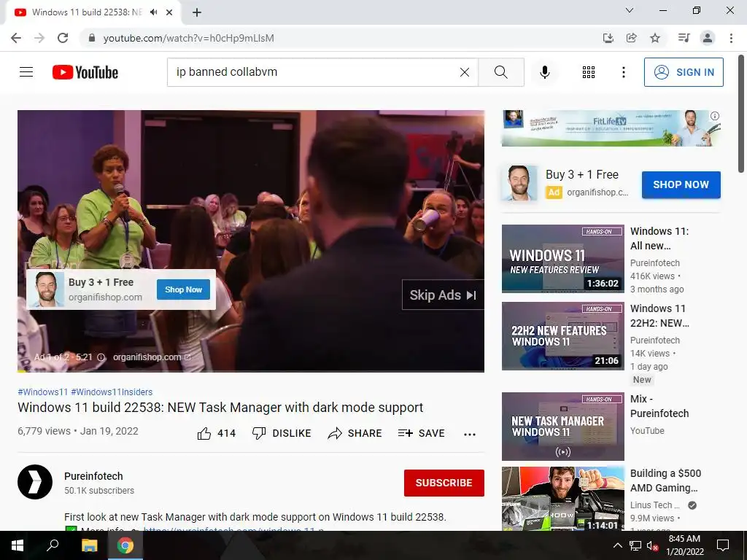Subscribe to Pureinfotech
Screen dimensions: 747x560
click(444, 483)
